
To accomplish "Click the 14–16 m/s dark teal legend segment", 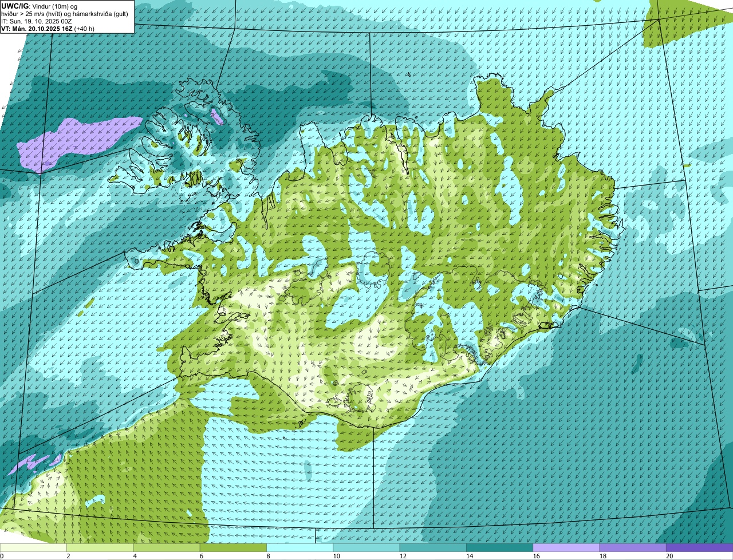I will tap(500, 547).
